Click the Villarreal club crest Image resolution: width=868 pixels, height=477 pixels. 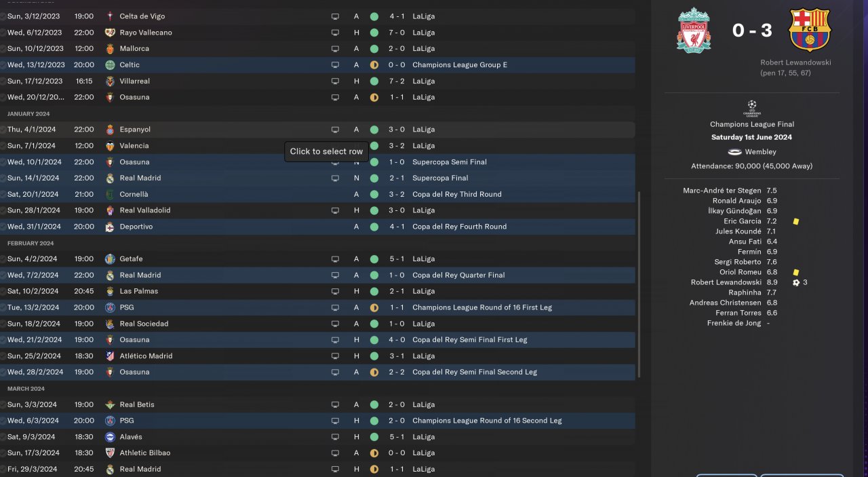(x=110, y=81)
